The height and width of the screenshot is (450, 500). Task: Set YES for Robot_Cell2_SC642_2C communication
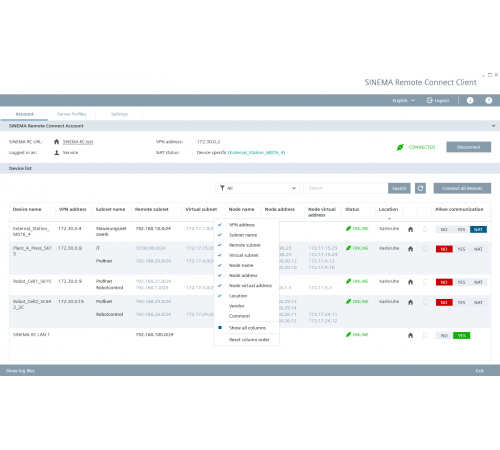click(461, 302)
